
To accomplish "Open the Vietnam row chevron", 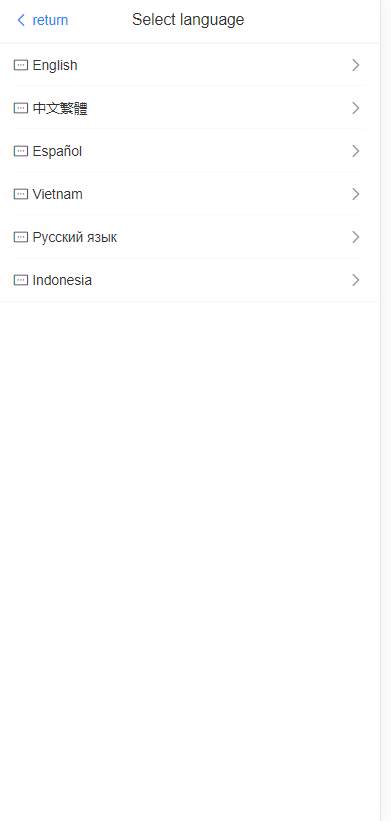I will point(356,194).
